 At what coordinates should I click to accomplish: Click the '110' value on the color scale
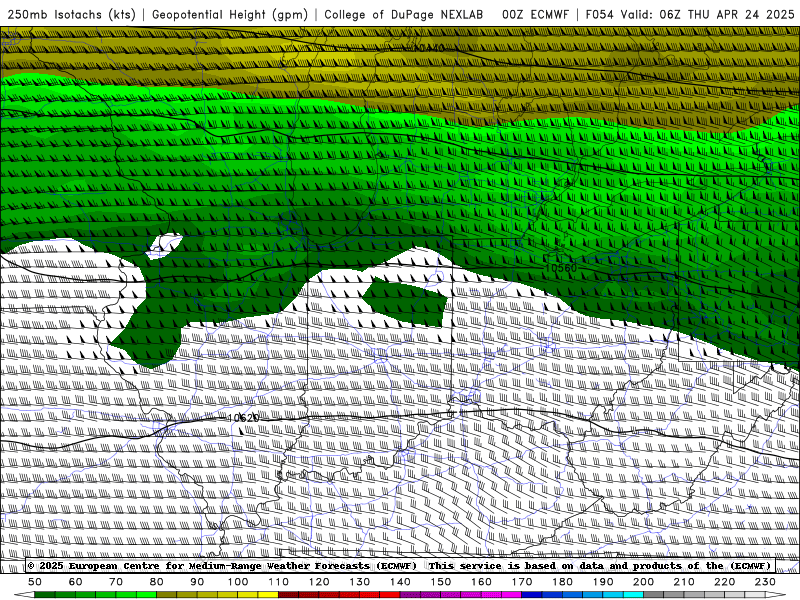point(279,582)
